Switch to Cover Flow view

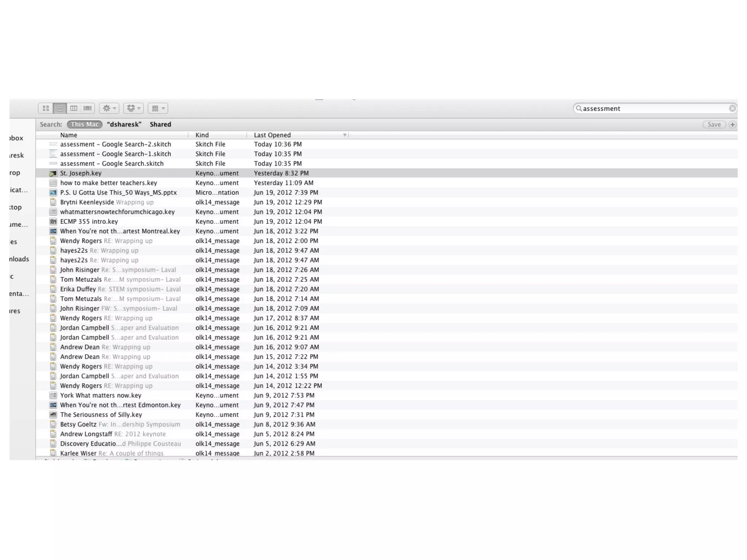pos(88,108)
